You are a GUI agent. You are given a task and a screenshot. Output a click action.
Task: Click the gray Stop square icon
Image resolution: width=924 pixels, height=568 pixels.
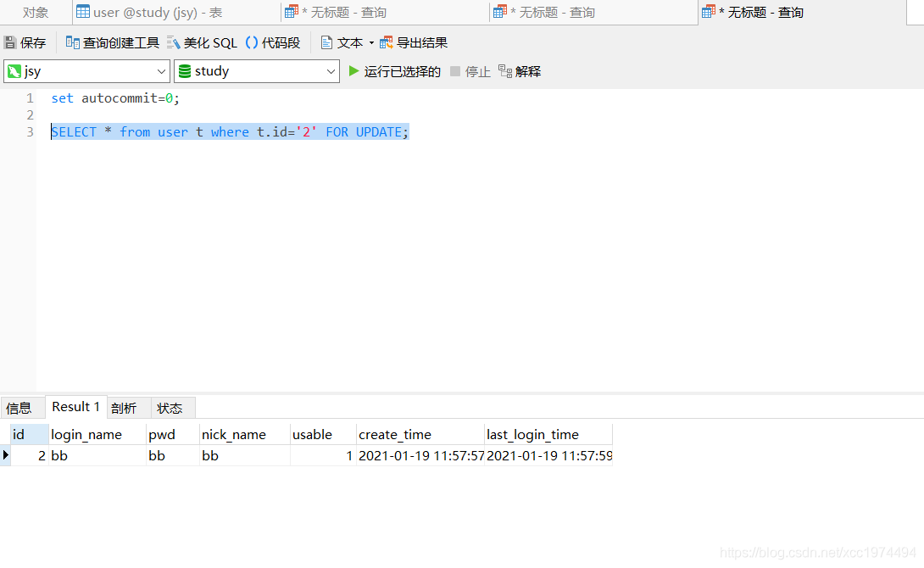pyautogui.click(x=455, y=71)
